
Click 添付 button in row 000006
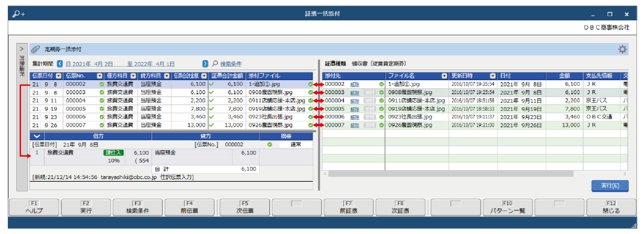click(x=369, y=117)
